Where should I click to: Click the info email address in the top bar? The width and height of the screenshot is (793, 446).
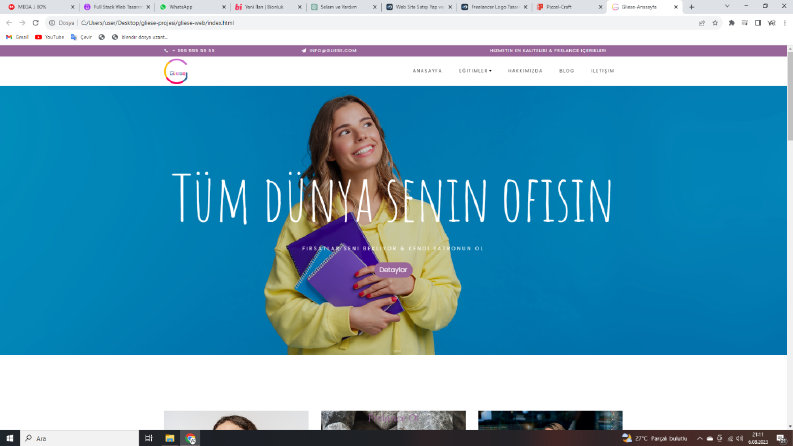(329, 51)
